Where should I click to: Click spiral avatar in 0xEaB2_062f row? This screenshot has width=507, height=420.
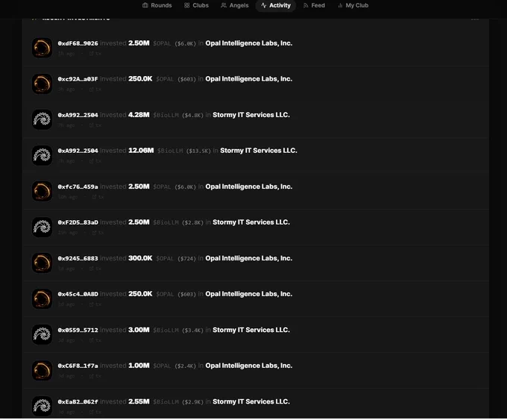[42, 406]
